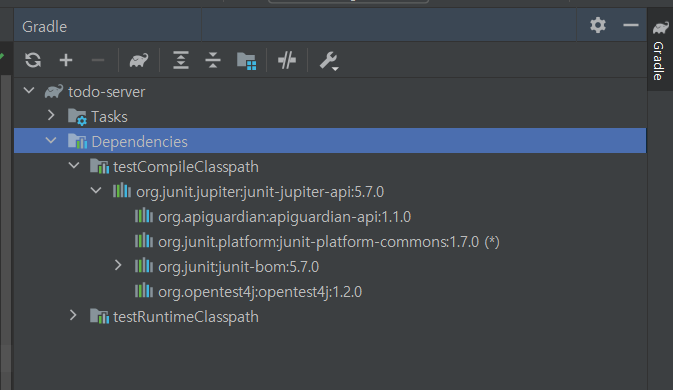
Task: Click opentest4j library icon
Action: tap(144, 290)
